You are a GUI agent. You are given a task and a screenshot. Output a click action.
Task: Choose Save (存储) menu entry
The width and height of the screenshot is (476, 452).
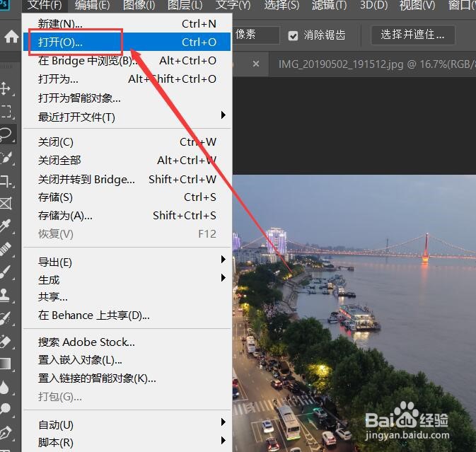127,197
